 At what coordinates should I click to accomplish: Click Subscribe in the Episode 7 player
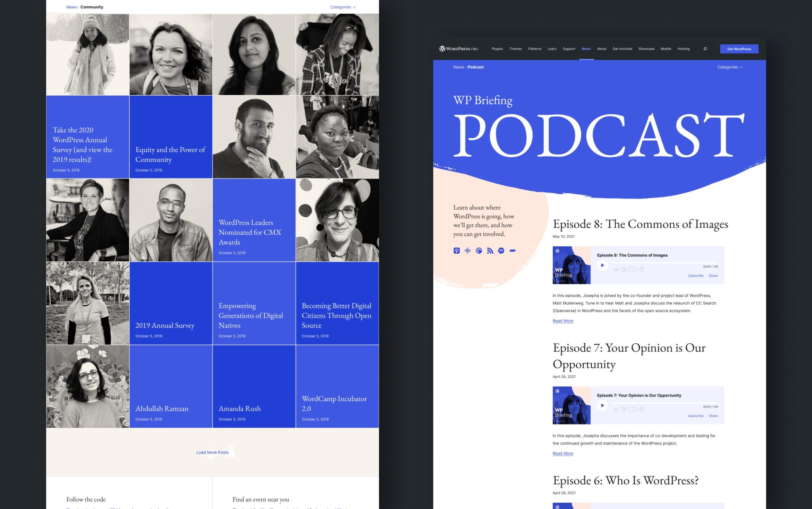pyautogui.click(x=695, y=416)
